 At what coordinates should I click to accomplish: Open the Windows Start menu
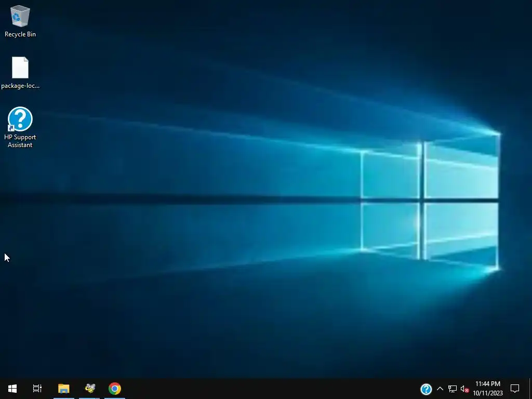(x=12, y=389)
